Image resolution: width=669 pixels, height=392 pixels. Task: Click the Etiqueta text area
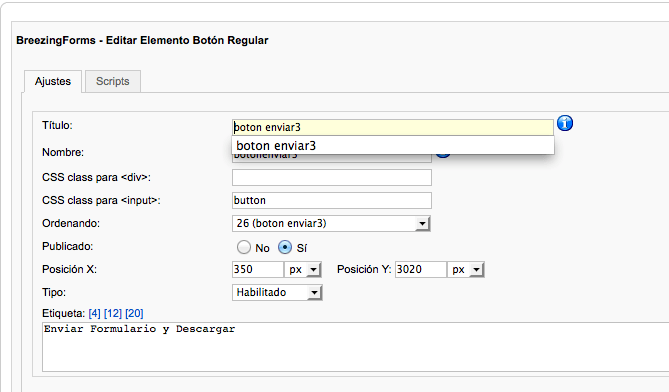click(x=355, y=347)
